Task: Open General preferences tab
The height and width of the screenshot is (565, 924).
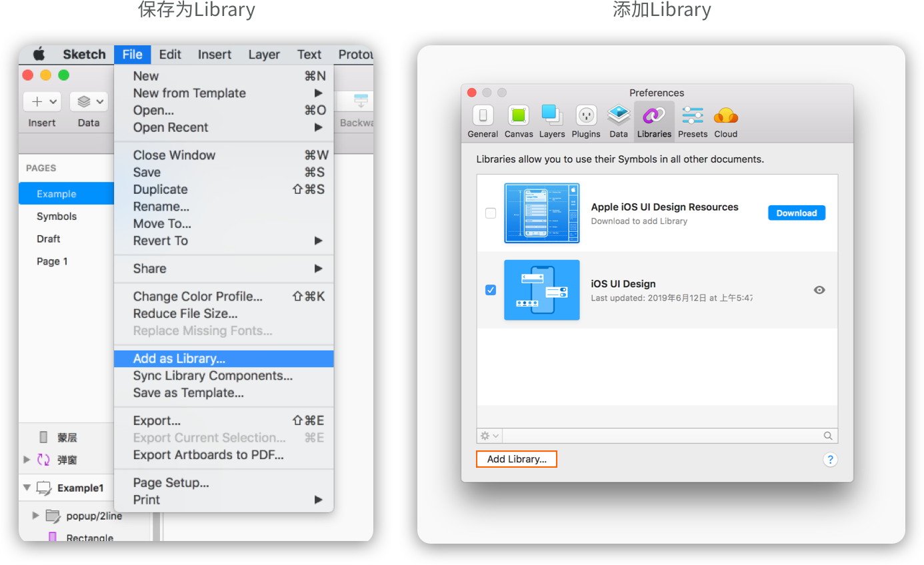Action: pos(483,121)
